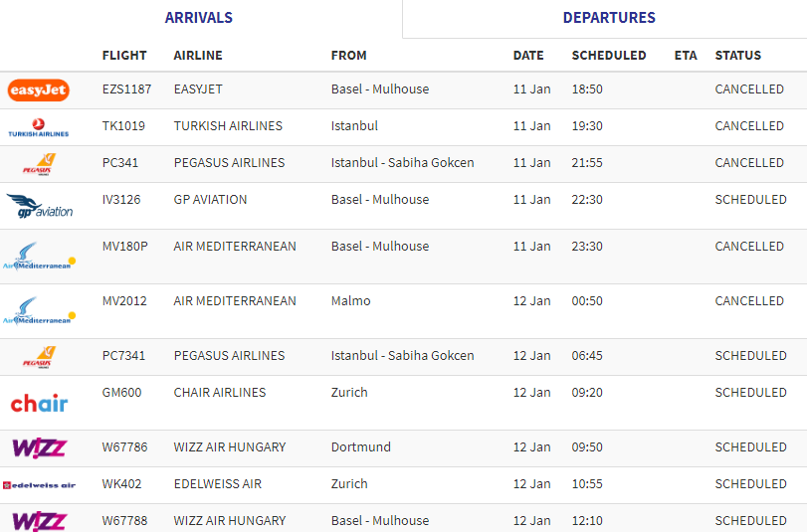Click Air Mediterranean logo for flight MV2012
The width and height of the screenshot is (807, 532).
tap(39, 311)
